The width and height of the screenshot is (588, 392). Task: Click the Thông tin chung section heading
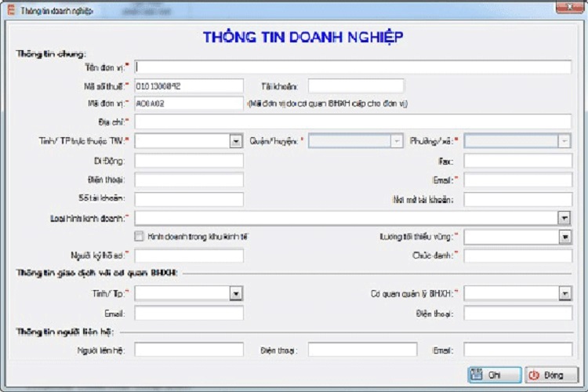point(51,54)
